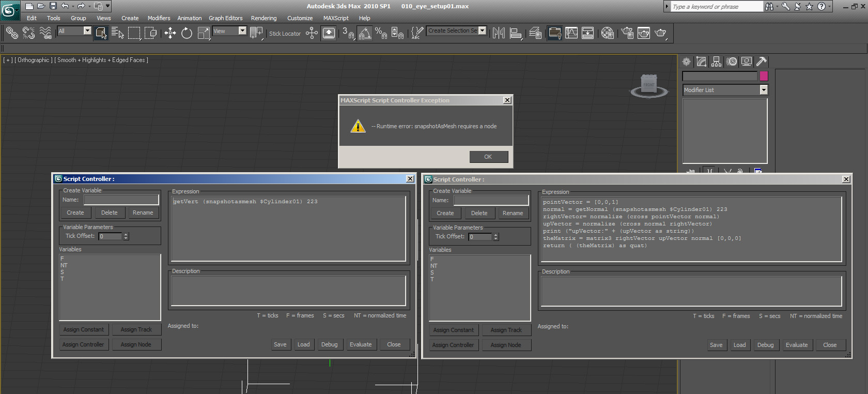Click Debug in the right Script Controller

pos(765,345)
